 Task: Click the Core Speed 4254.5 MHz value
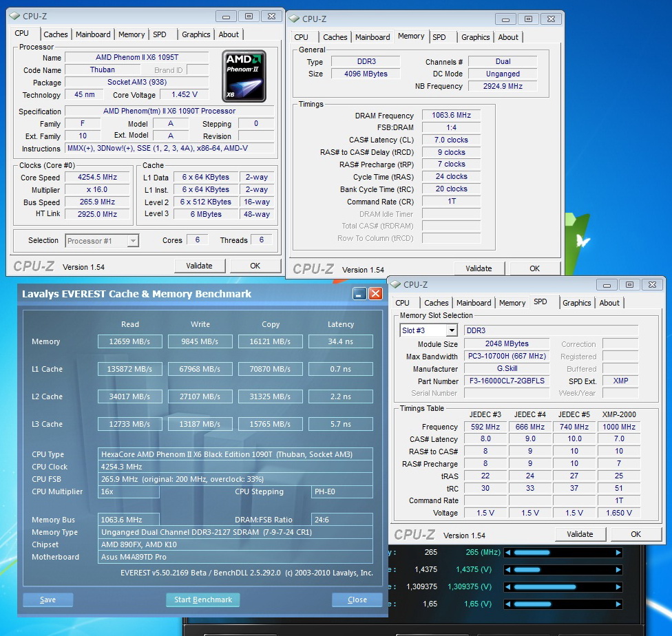[97, 177]
